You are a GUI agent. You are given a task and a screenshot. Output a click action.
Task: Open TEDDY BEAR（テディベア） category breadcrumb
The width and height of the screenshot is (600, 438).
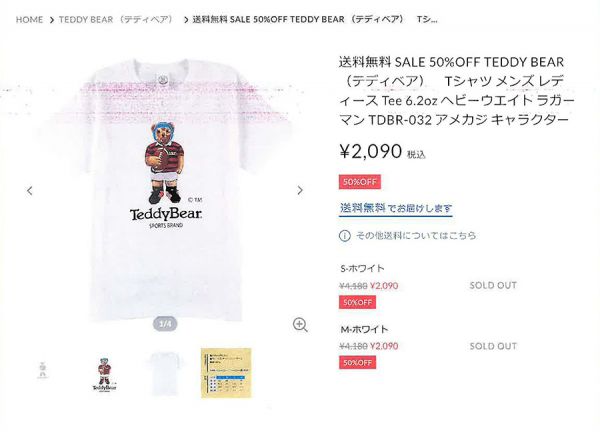118,20
